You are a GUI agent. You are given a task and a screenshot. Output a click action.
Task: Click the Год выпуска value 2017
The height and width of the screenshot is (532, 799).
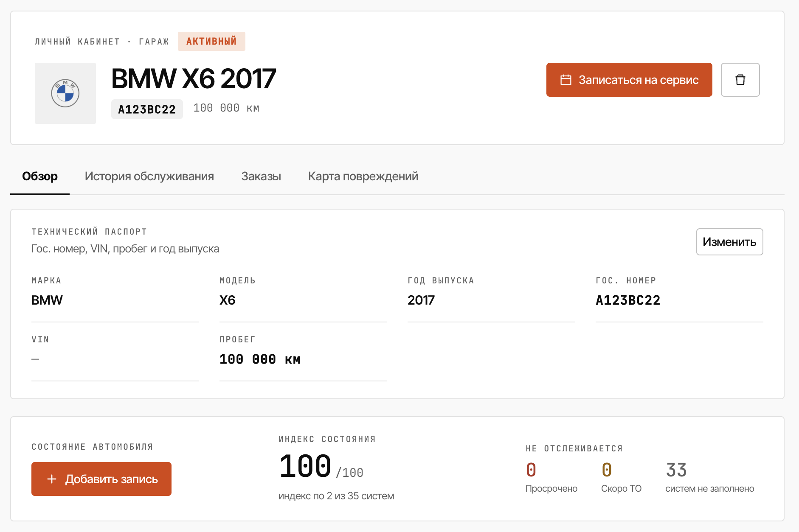click(x=421, y=300)
